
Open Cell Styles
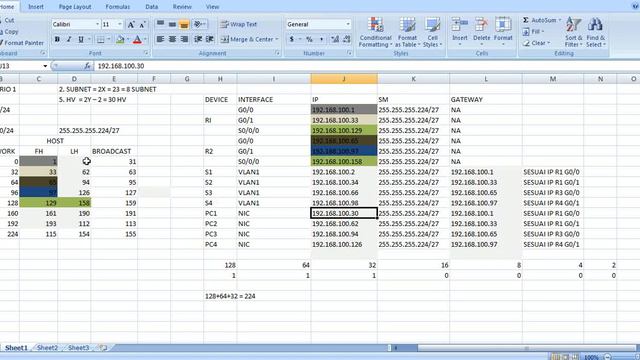[432, 32]
